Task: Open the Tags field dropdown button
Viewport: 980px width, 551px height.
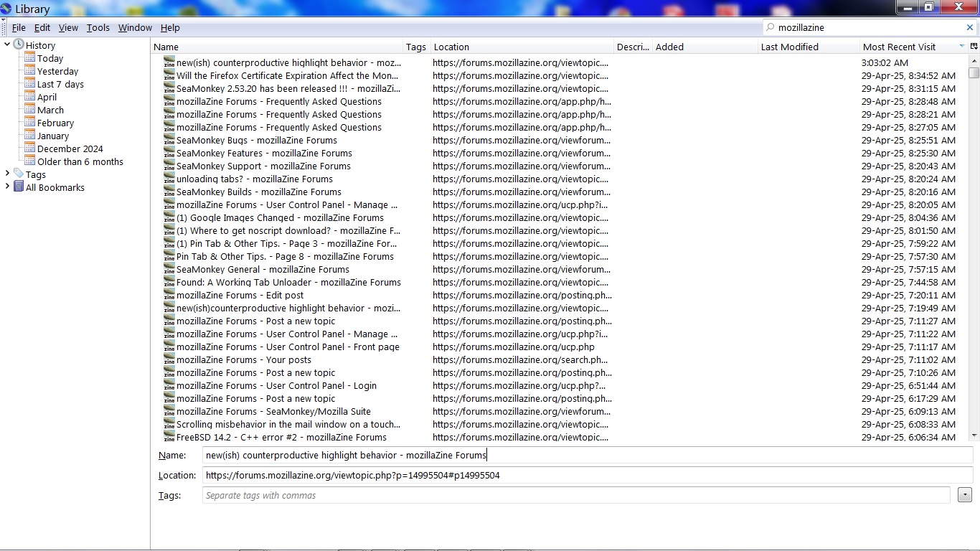Action: (964, 495)
